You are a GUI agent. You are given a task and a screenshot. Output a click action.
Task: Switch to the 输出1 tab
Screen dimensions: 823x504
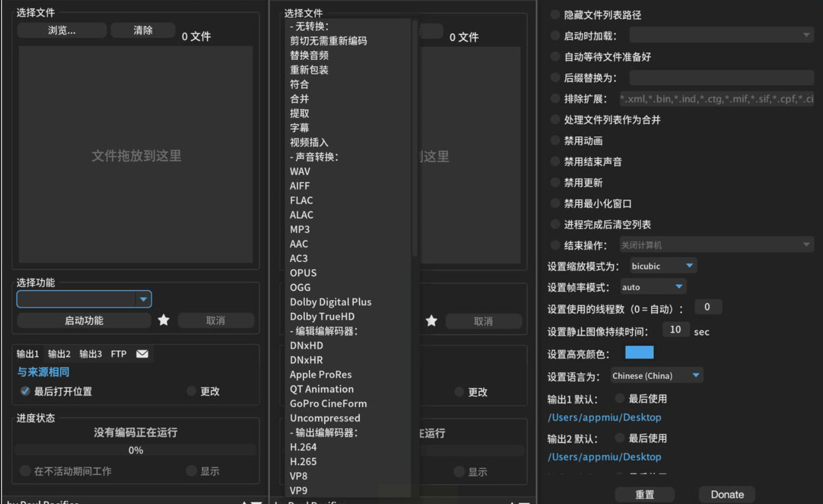pos(28,353)
